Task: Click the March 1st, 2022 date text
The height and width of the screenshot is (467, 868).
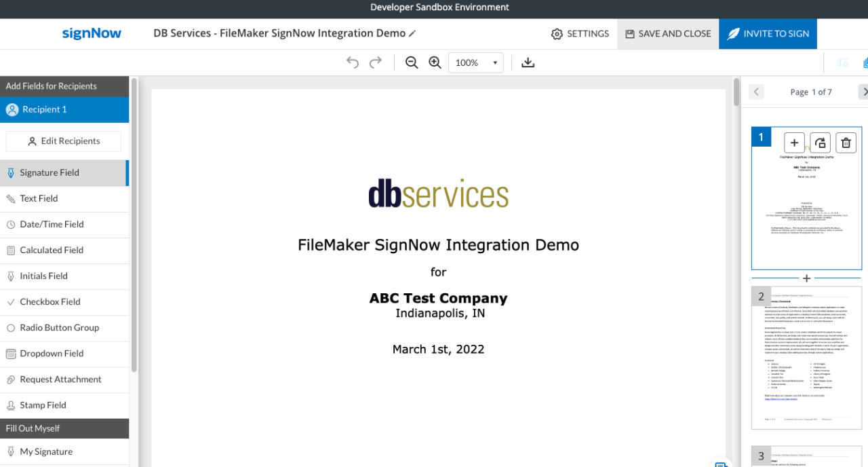Action: pyautogui.click(x=438, y=350)
